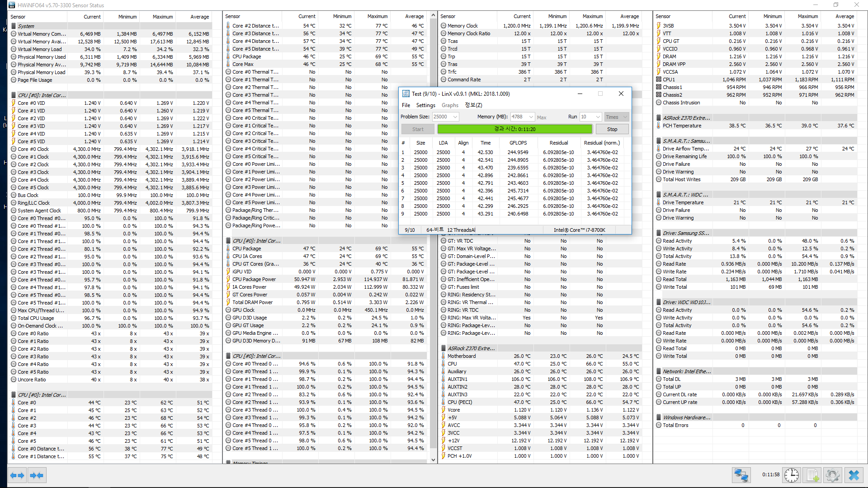Click the Core #0 VID voltage icon

(x=14, y=103)
